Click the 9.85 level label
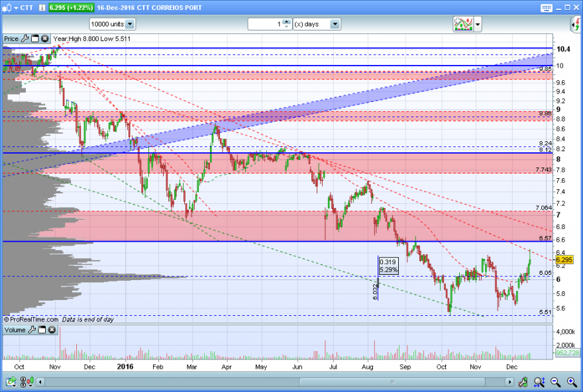Image resolution: width=583 pixels, height=392 pixels. [545, 69]
